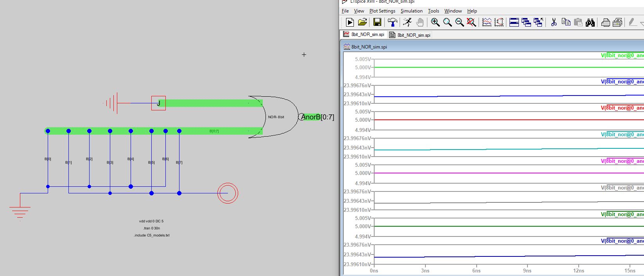Open a file with the folder icon
This screenshot has width=644, height=276.
pos(362,22)
